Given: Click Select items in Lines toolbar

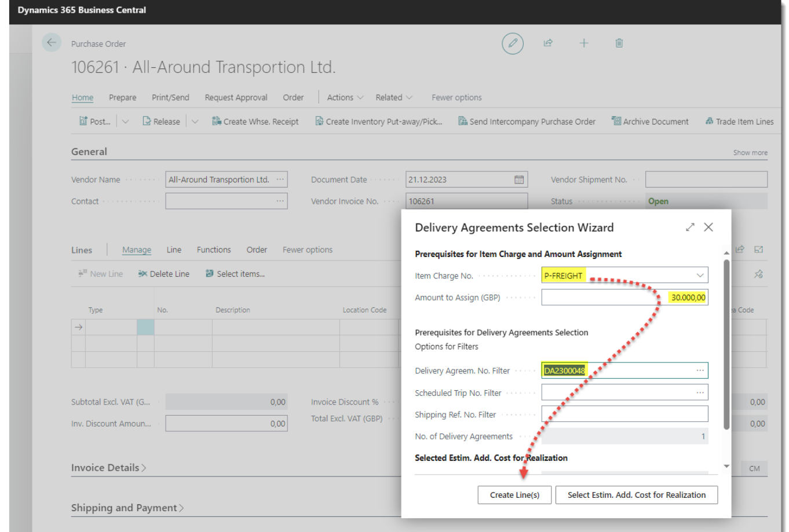Looking at the screenshot, I should pos(235,274).
